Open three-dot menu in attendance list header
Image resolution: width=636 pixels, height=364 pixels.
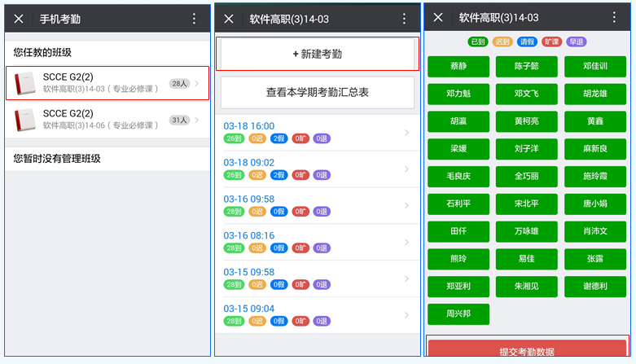click(404, 19)
